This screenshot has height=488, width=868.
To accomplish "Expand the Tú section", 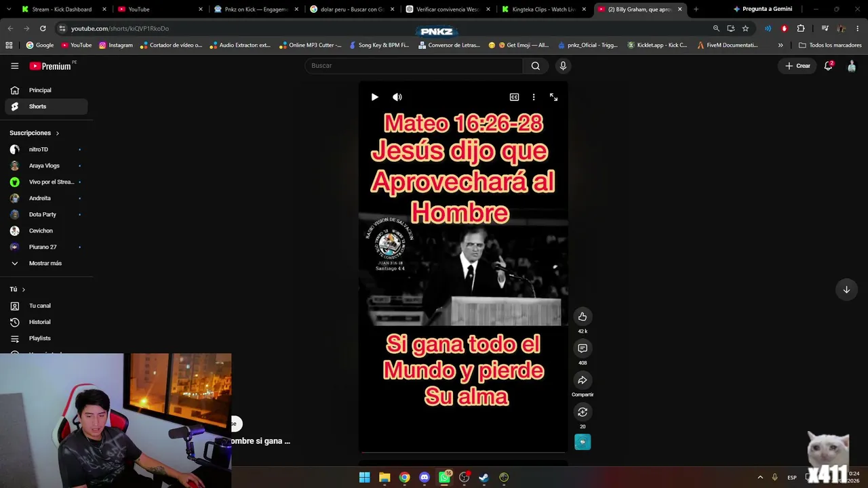I will [18, 289].
